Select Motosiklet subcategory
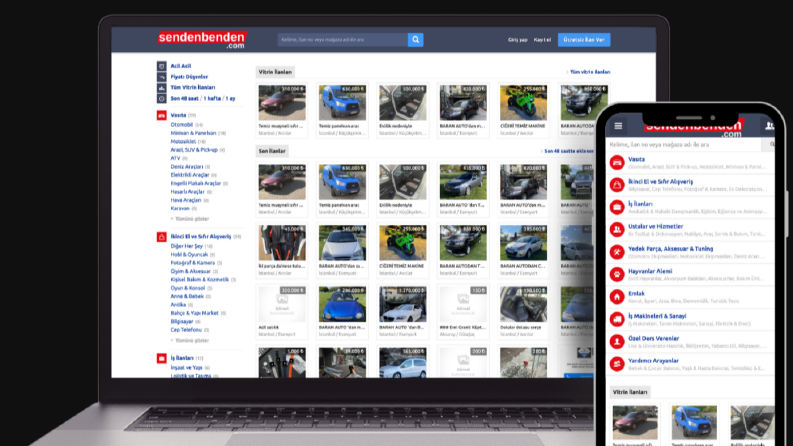793x446 pixels. tap(183, 142)
